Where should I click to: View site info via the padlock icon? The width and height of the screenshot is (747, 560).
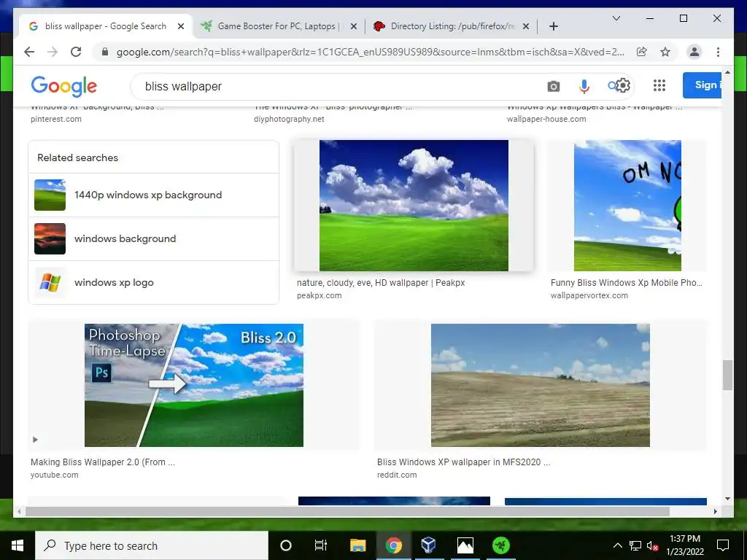tap(105, 52)
